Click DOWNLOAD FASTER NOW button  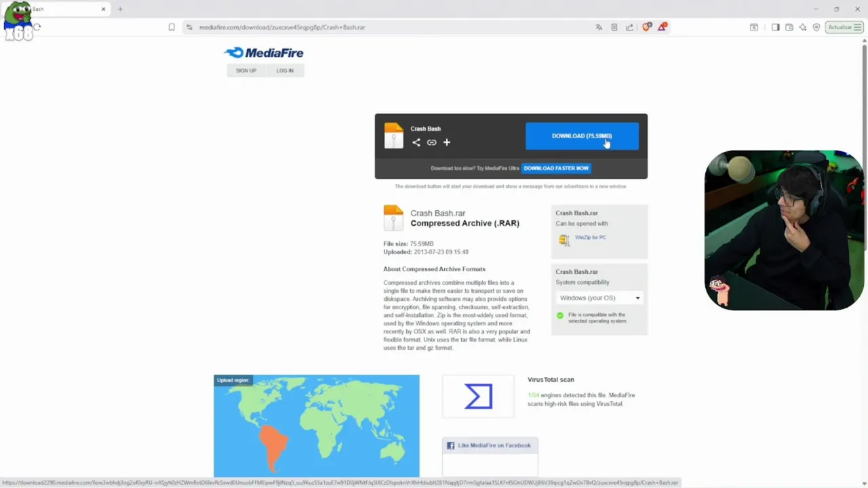point(556,168)
